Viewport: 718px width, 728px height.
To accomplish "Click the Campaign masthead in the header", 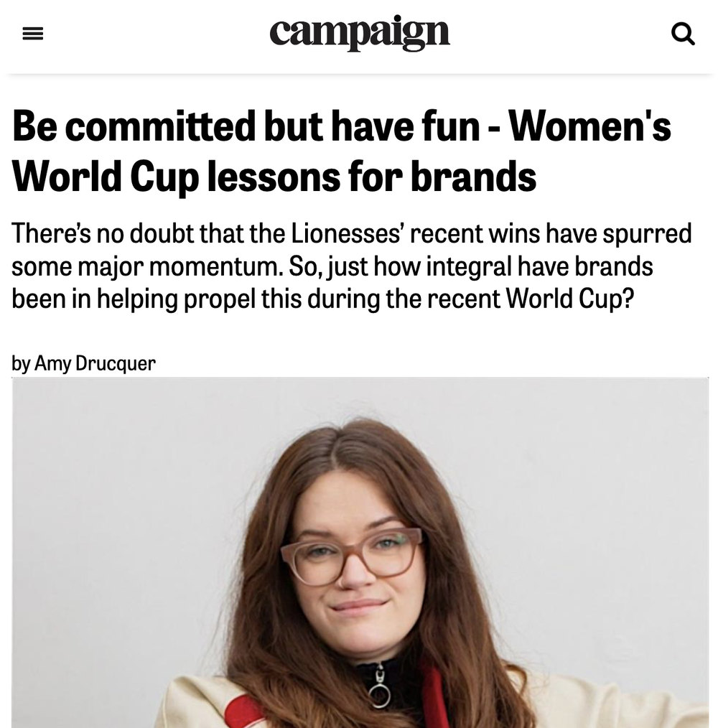I will [359, 33].
